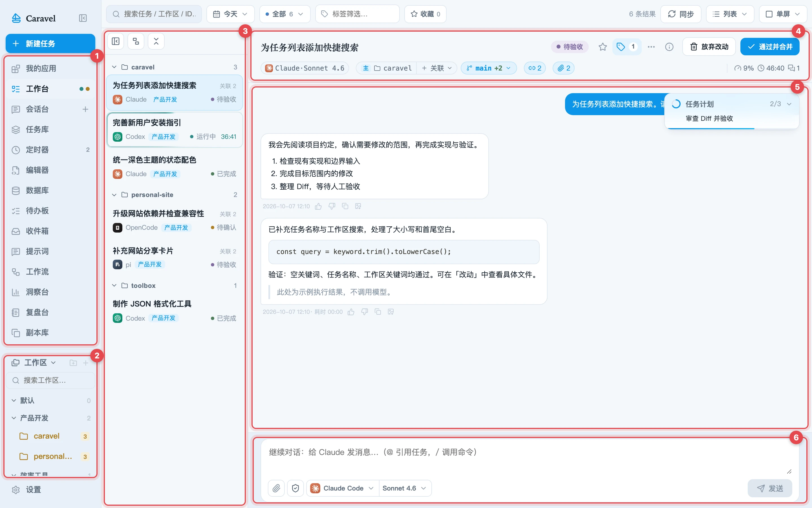
Task: Thumbs down the second assistant message
Action: (364, 312)
